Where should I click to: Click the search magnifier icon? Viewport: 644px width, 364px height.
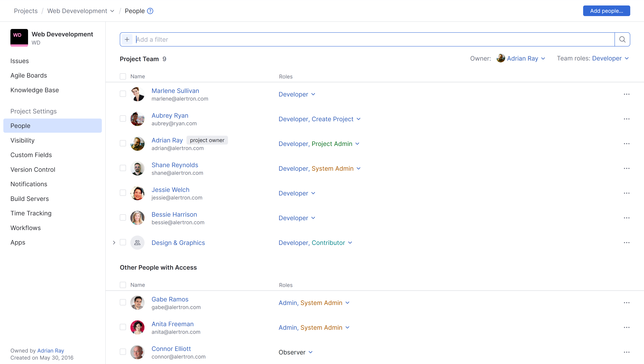[622, 39]
